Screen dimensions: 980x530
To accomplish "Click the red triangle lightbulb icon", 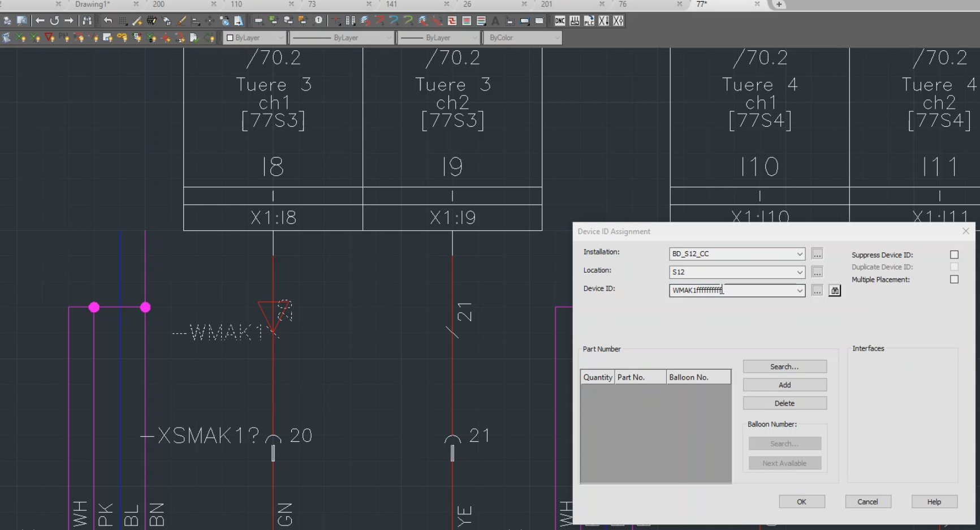I will click(50, 38).
